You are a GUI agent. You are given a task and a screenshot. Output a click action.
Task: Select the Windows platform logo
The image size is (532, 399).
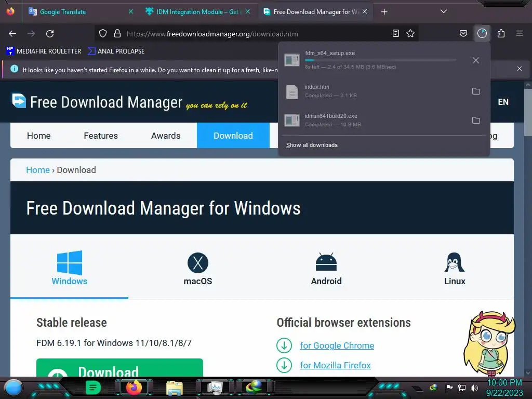(x=70, y=262)
